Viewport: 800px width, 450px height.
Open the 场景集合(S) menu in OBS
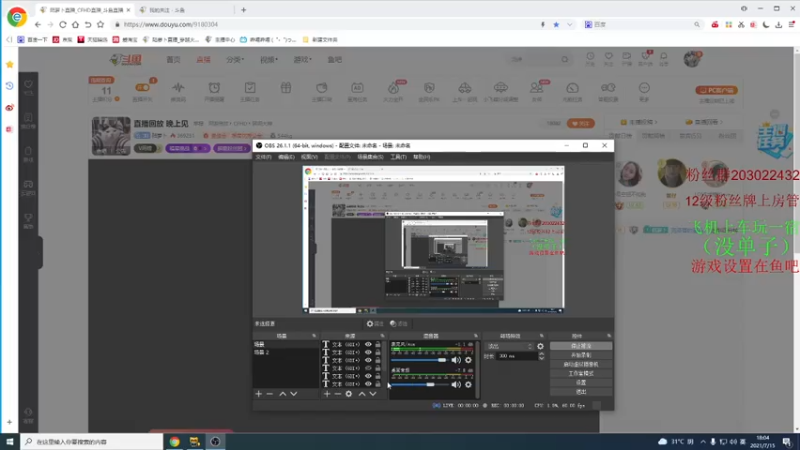tap(370, 157)
